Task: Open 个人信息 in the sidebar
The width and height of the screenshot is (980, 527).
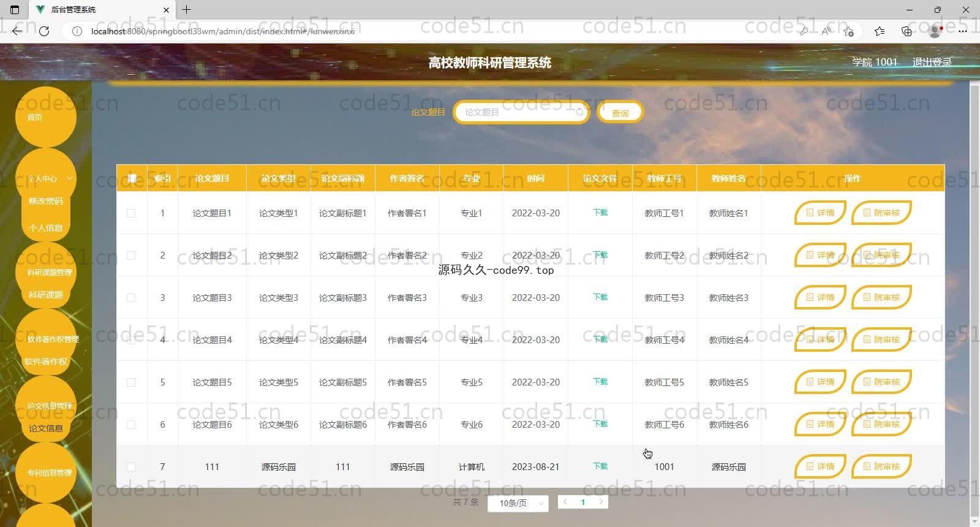Action: coord(46,228)
